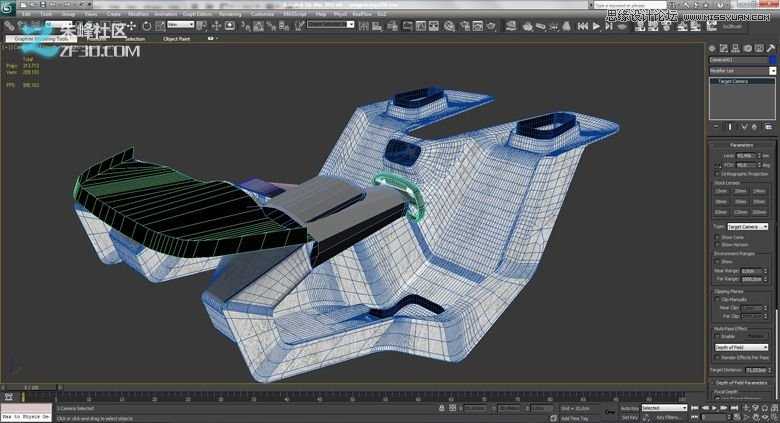Image resolution: width=780 pixels, height=423 pixels.
Task: Open the reference coordinate system dropdown
Action: tap(181, 24)
